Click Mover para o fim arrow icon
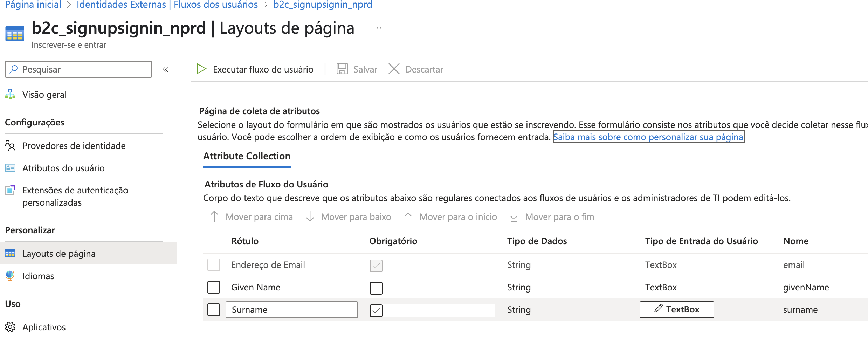This screenshot has width=868, height=351. click(x=514, y=216)
